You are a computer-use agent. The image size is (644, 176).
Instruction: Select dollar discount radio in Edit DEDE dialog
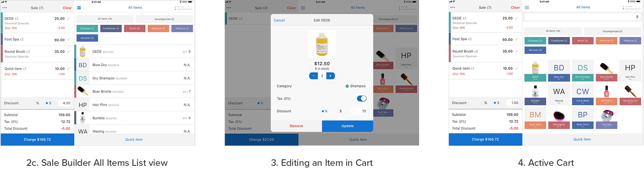337,111
